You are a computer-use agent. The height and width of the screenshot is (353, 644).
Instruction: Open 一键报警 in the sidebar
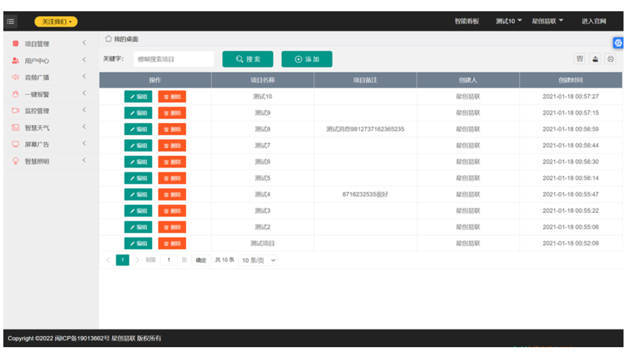(37, 94)
